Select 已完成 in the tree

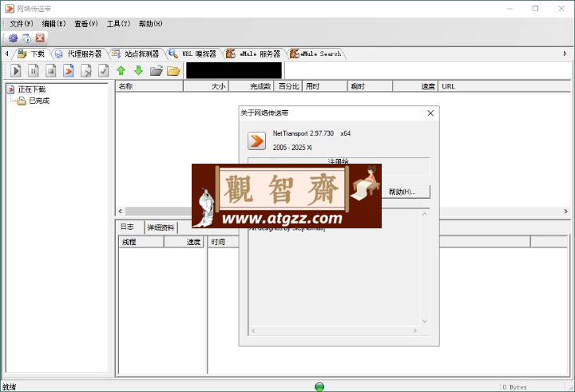pos(39,101)
